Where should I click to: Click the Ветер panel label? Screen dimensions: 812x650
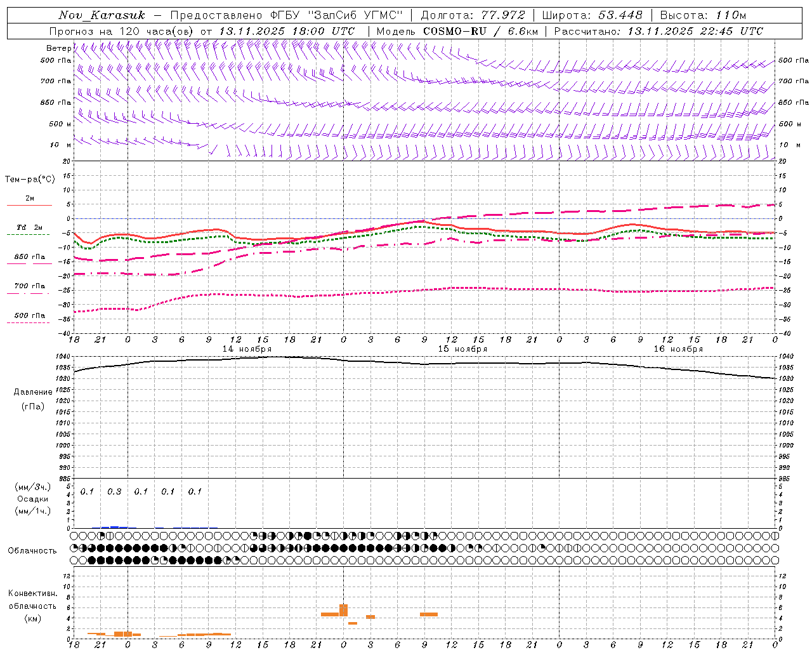tap(58, 48)
